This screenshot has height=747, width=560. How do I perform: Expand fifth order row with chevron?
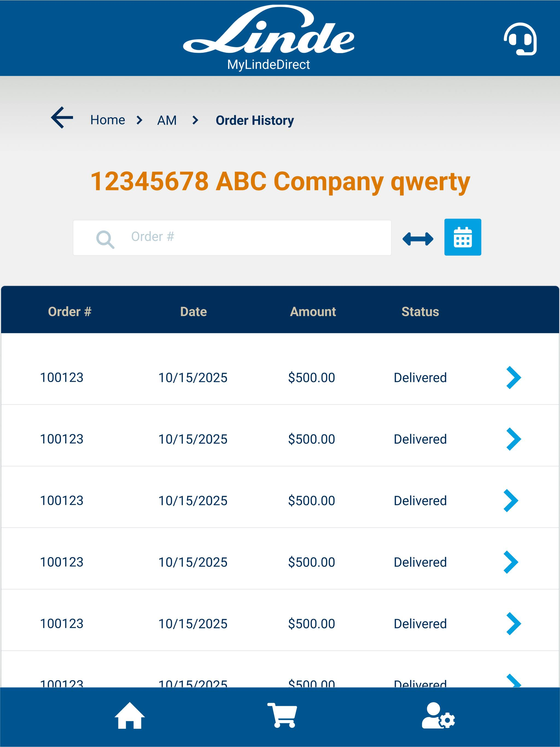(x=514, y=623)
